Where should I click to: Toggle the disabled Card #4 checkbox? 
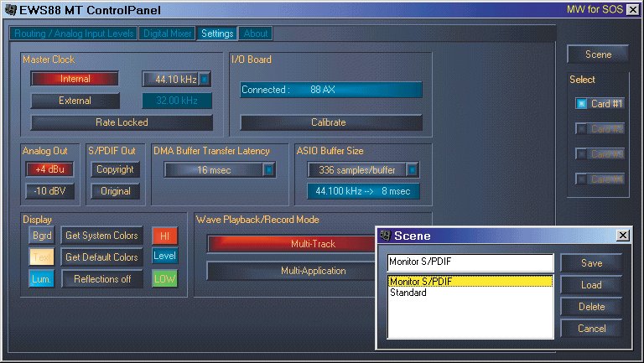click(x=581, y=179)
